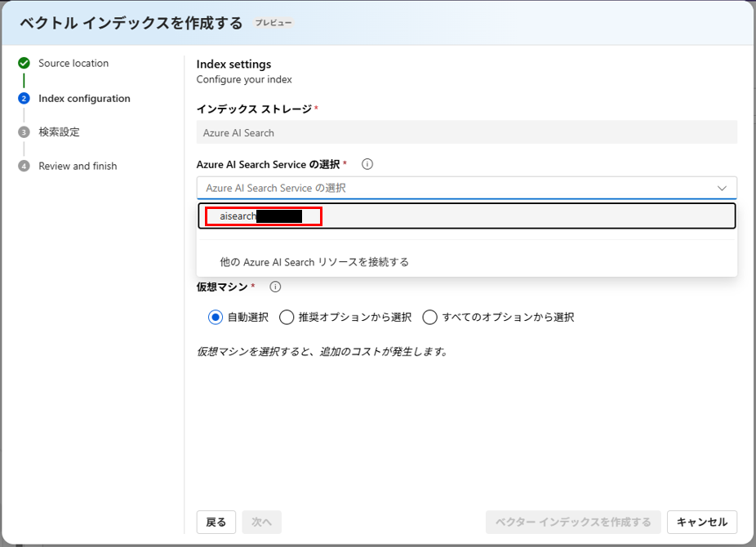Click the step 3 circle for 検索設定
The height and width of the screenshot is (547, 756).
pos(24,132)
